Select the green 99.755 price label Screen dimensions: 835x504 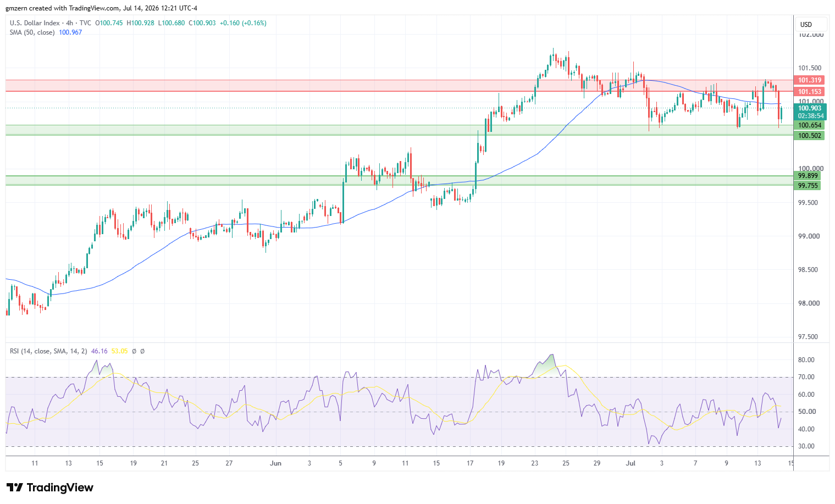click(x=808, y=186)
